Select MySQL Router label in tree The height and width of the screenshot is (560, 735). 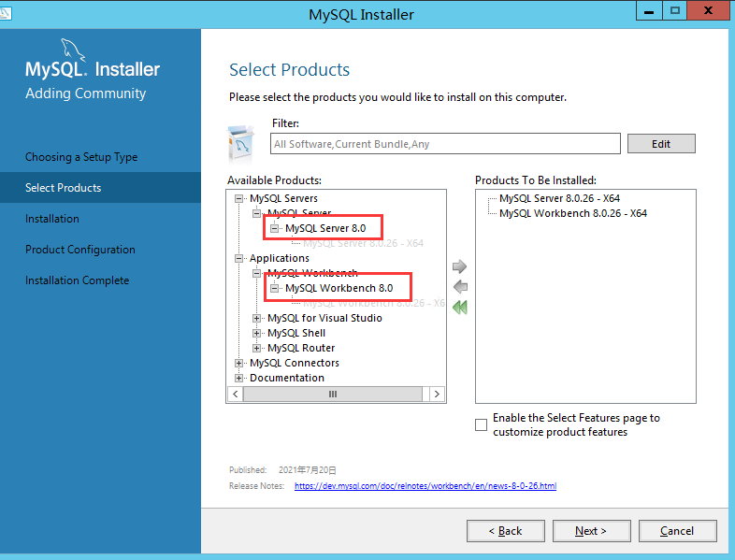301,348
